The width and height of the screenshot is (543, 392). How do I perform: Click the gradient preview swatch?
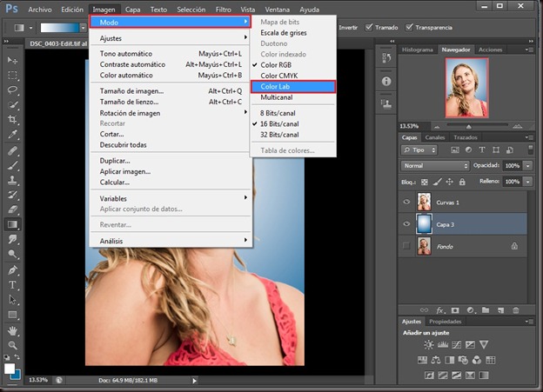coord(60,28)
